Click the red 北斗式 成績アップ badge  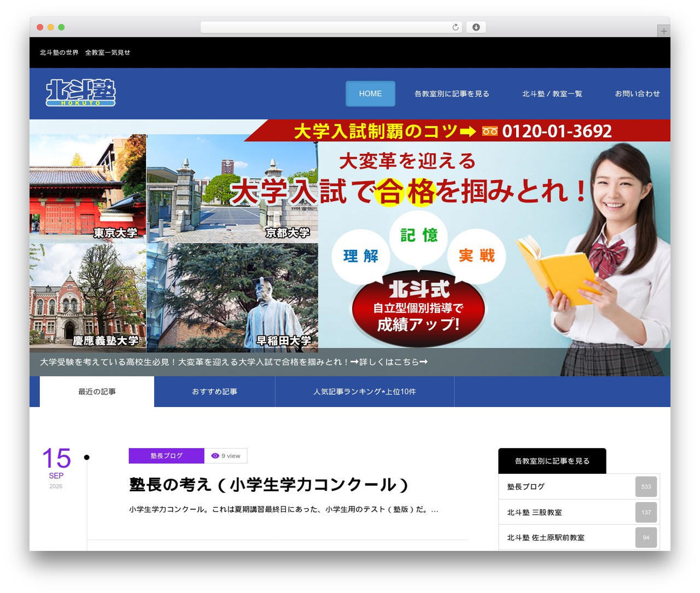click(x=418, y=308)
